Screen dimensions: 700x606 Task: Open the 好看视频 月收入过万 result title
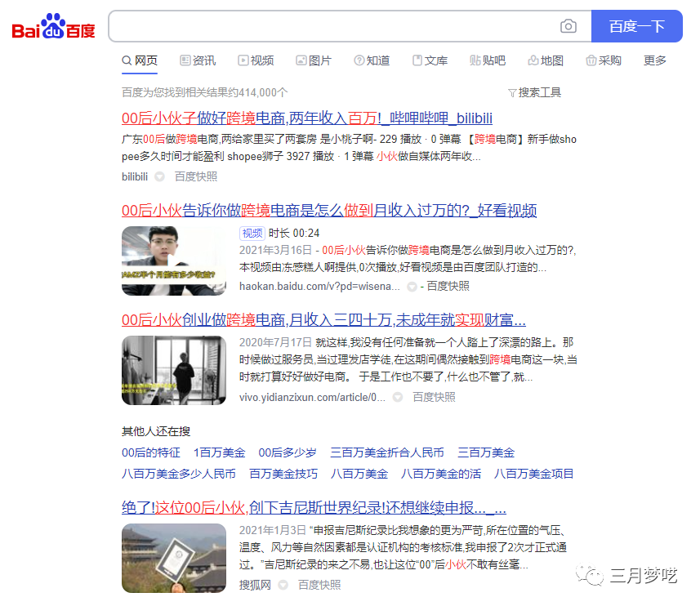tap(329, 210)
